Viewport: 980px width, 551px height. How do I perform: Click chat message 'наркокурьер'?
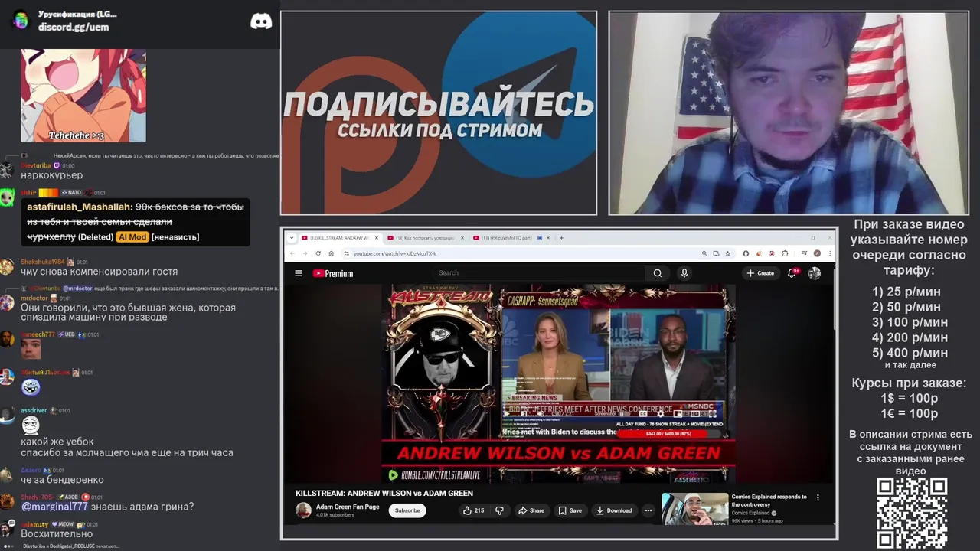(x=51, y=175)
